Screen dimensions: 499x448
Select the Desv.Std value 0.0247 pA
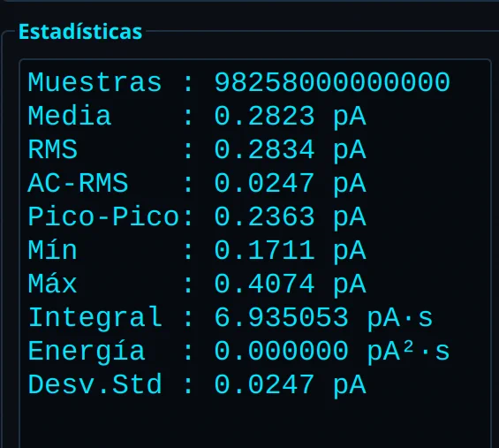point(290,385)
